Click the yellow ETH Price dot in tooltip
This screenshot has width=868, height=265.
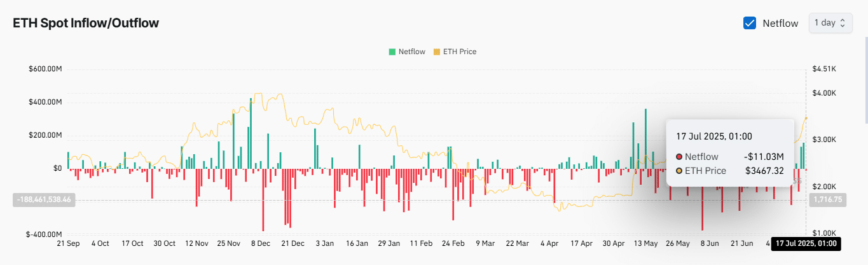click(x=679, y=171)
